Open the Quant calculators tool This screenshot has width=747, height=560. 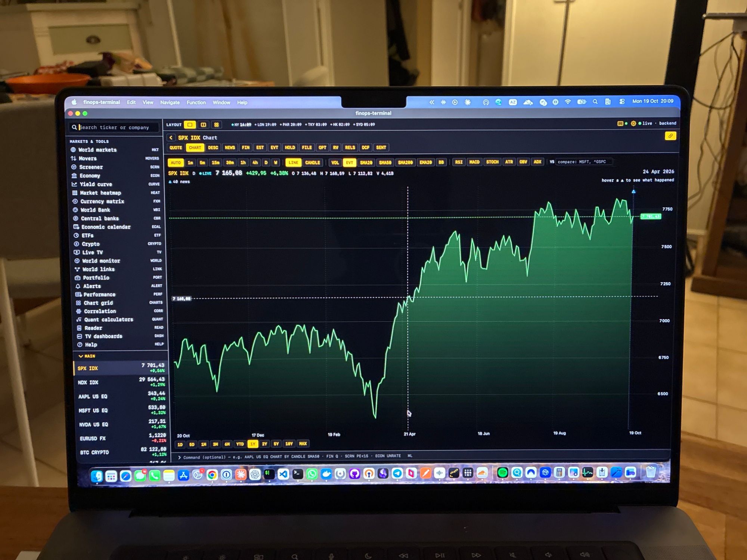(119, 320)
